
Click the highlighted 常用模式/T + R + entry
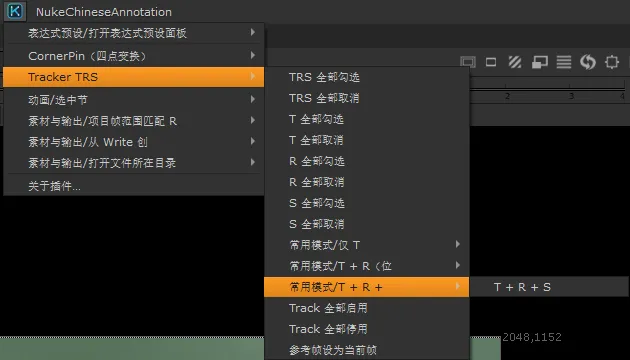click(x=366, y=287)
